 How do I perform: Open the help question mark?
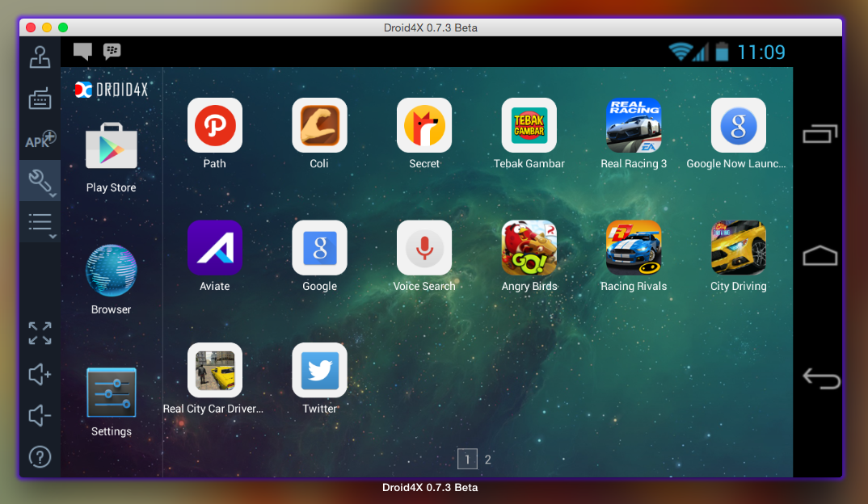(40, 457)
